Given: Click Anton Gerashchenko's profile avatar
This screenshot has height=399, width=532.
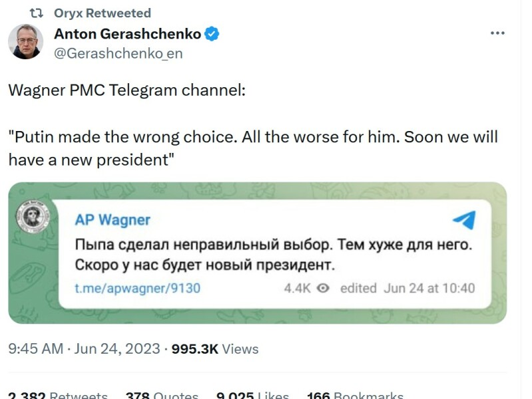Looking at the screenshot, I should pyautogui.click(x=26, y=42).
